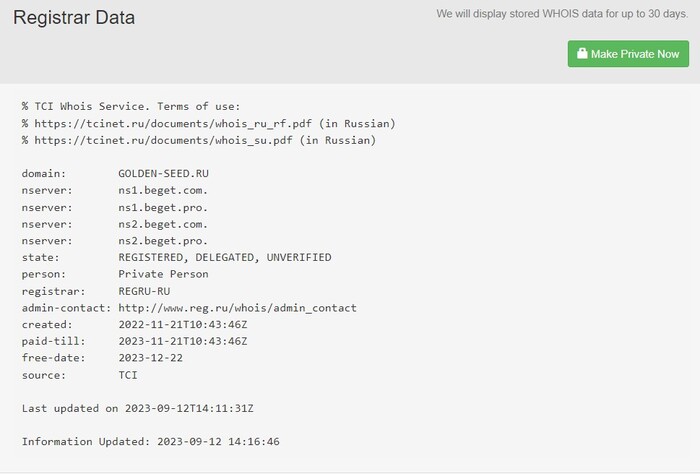The image size is (700, 474).
Task: Click the Registrar Data heading
Action: pyautogui.click(x=74, y=18)
